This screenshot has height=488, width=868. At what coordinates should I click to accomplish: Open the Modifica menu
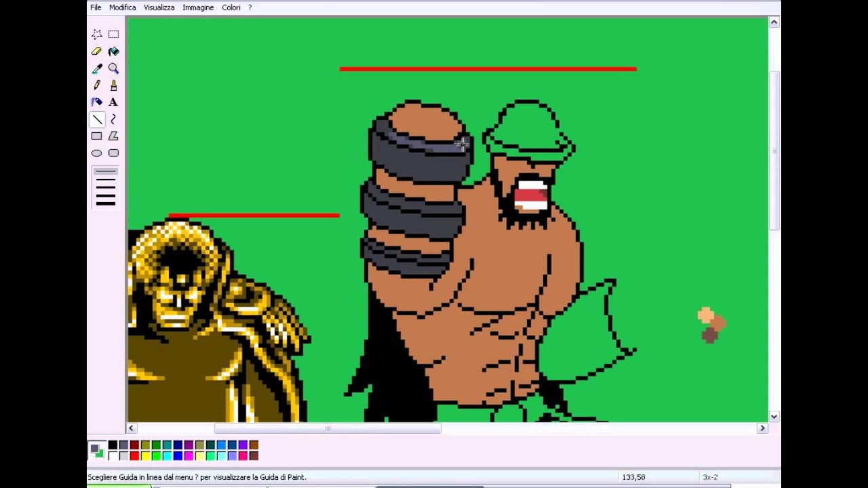point(123,7)
